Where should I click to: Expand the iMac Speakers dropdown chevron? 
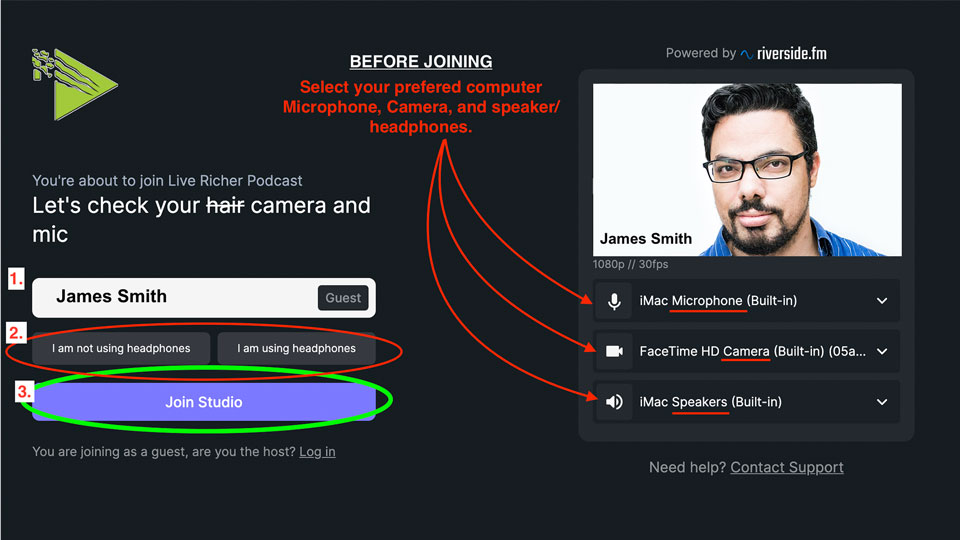[882, 402]
